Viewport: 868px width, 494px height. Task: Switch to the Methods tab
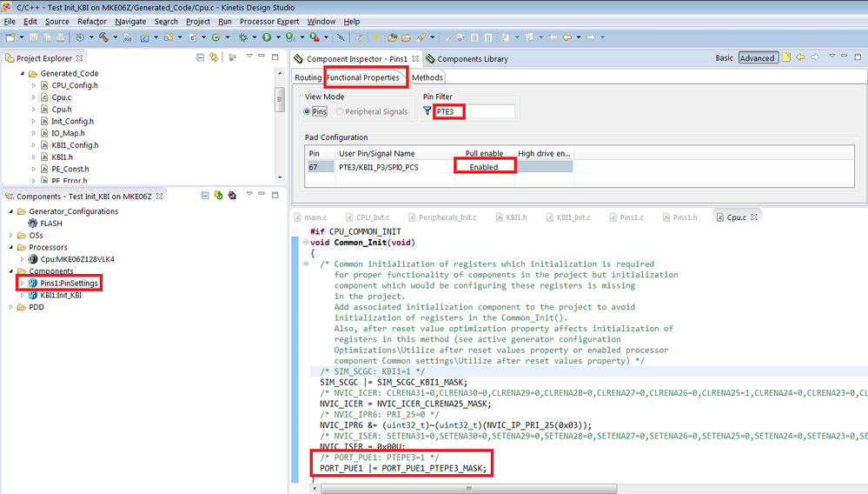(x=427, y=77)
